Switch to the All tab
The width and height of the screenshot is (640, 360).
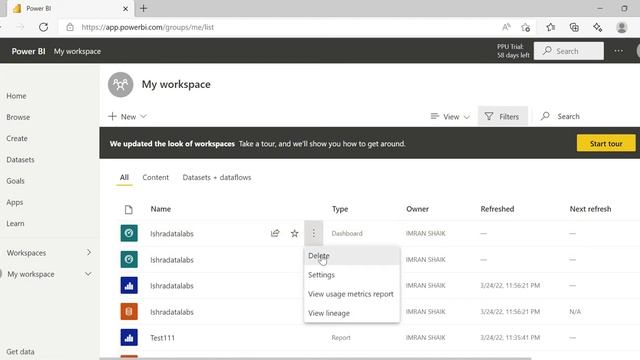[124, 178]
